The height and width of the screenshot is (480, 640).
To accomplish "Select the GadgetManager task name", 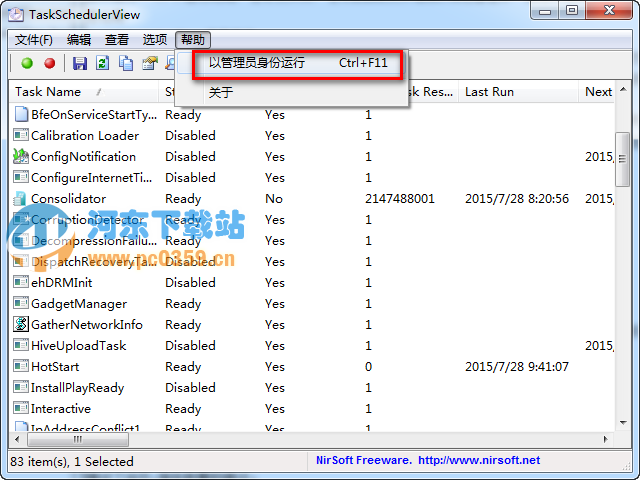I will pos(79,304).
